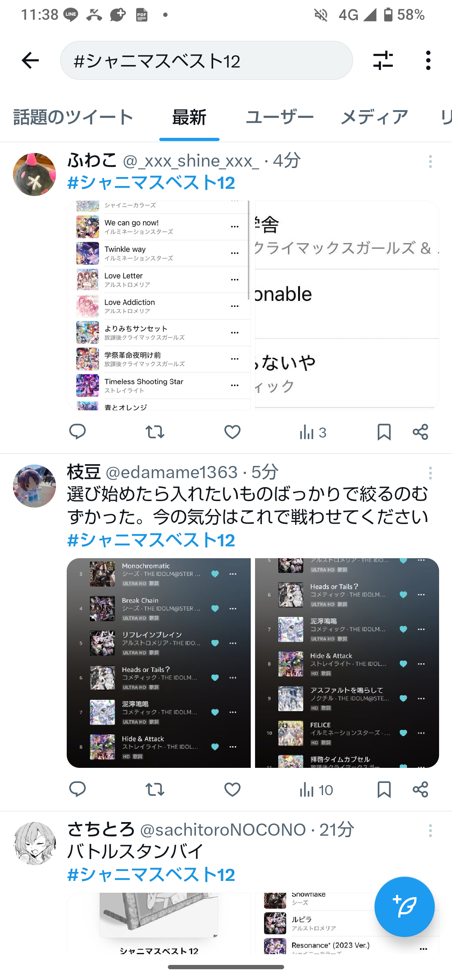The image size is (452, 980).
Task: Tap the back arrow in search bar
Action: point(30,61)
